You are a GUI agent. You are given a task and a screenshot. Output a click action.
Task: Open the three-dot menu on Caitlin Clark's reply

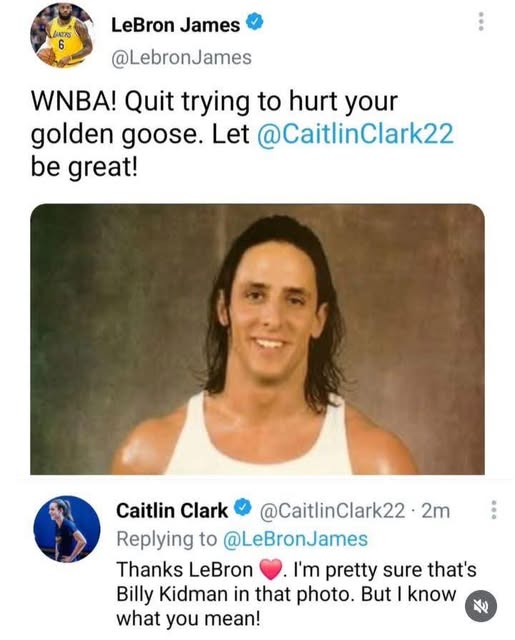point(494,510)
